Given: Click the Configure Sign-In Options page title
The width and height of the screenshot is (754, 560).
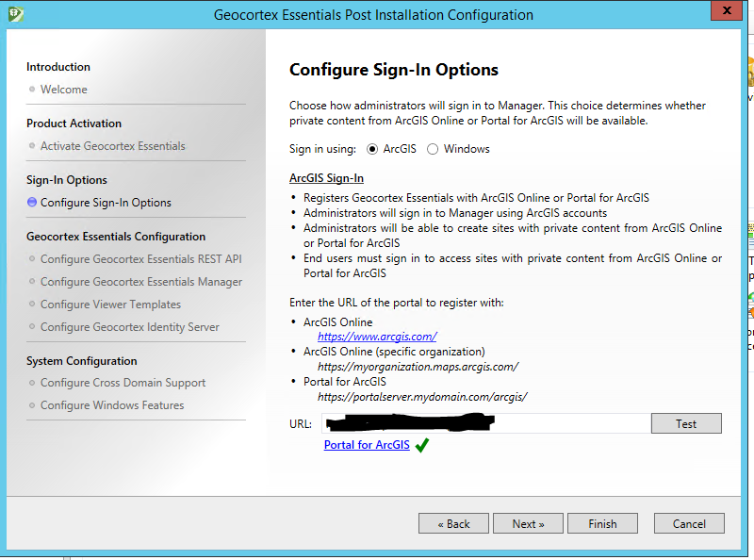Looking at the screenshot, I should pyautogui.click(x=394, y=70).
